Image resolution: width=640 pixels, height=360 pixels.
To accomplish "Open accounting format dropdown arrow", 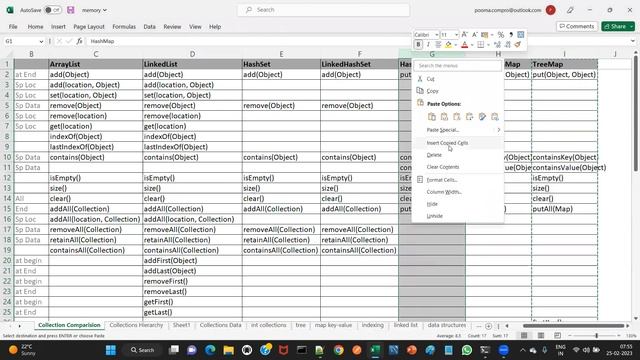I will tap(492, 35).
